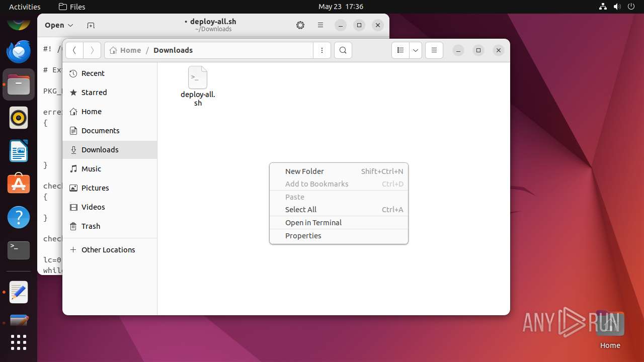Open power menu in system tray
The image size is (644, 362).
coord(631,7)
